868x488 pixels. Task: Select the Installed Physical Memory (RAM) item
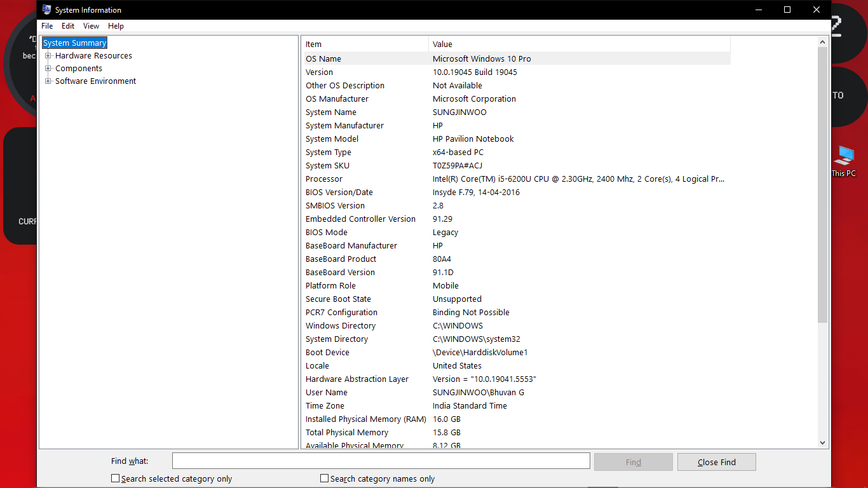(x=366, y=419)
